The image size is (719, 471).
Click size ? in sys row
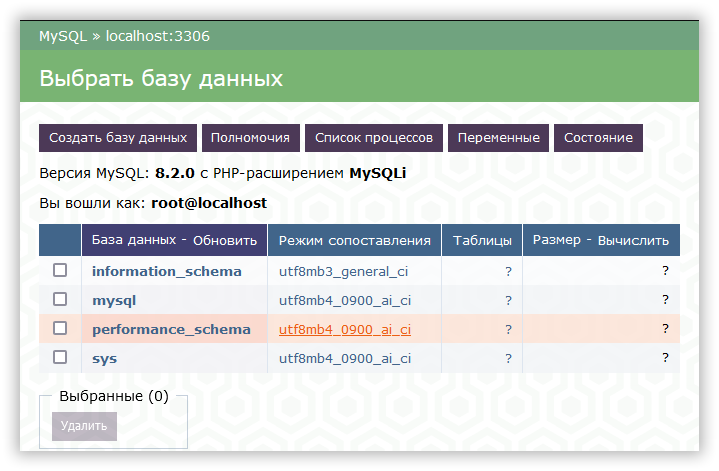(x=665, y=357)
